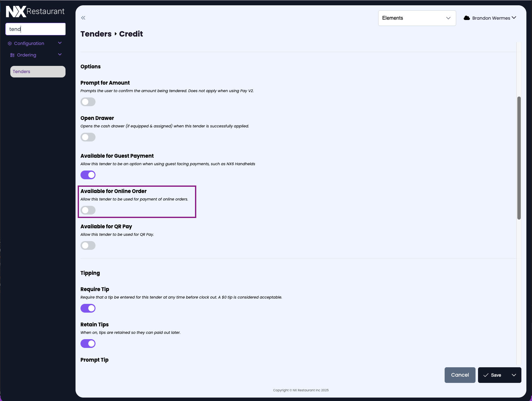Select Tenders in the sidebar
Image resolution: width=532 pixels, height=401 pixels.
coord(38,72)
